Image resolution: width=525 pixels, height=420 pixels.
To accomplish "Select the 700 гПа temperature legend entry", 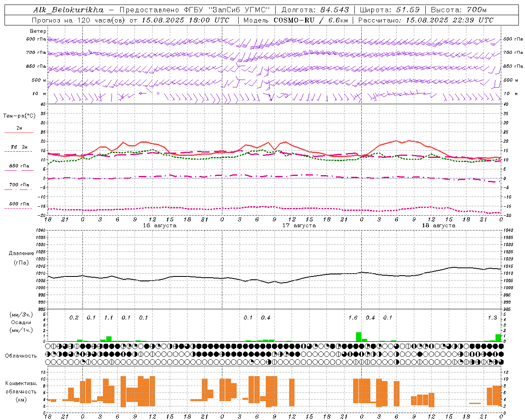I will pos(19,185).
